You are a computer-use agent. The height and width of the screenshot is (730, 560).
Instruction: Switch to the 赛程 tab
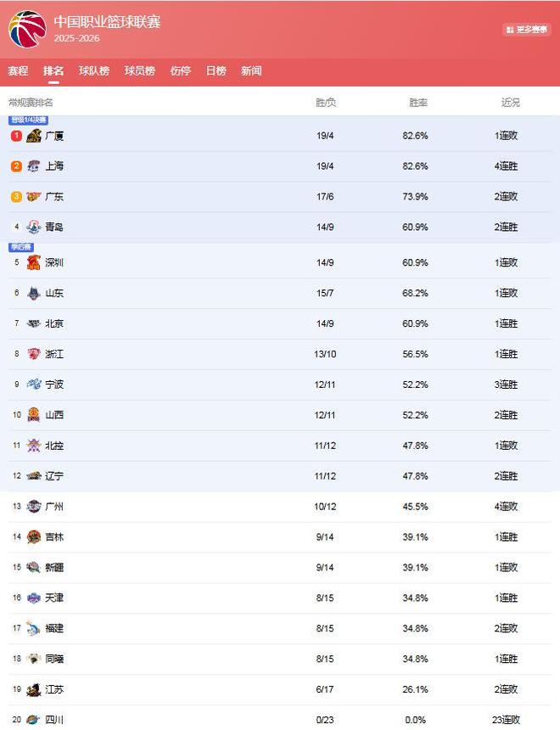pos(18,71)
